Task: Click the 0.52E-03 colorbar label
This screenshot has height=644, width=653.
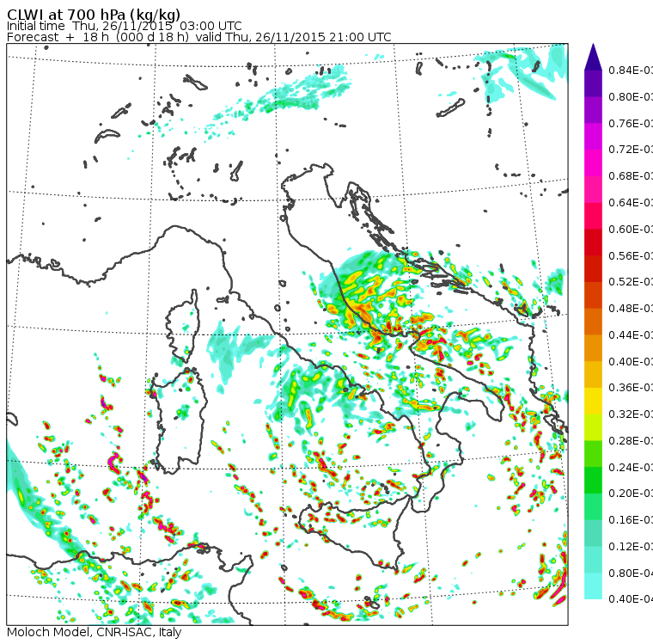Action: tap(631, 282)
